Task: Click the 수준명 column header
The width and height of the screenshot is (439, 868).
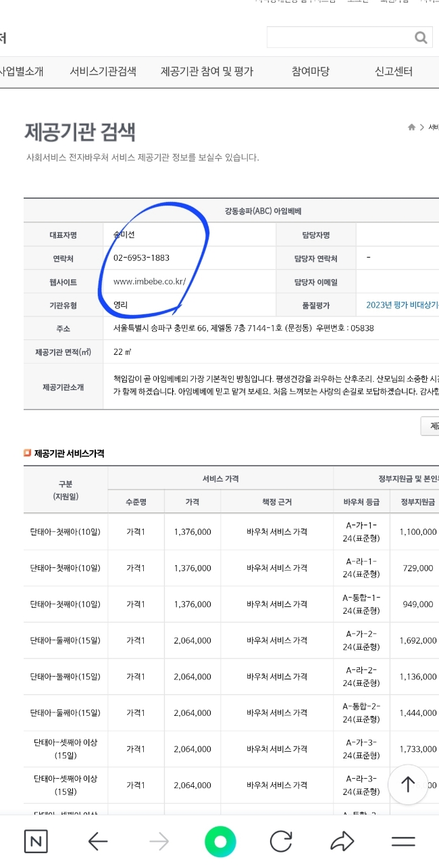Action: point(136,502)
